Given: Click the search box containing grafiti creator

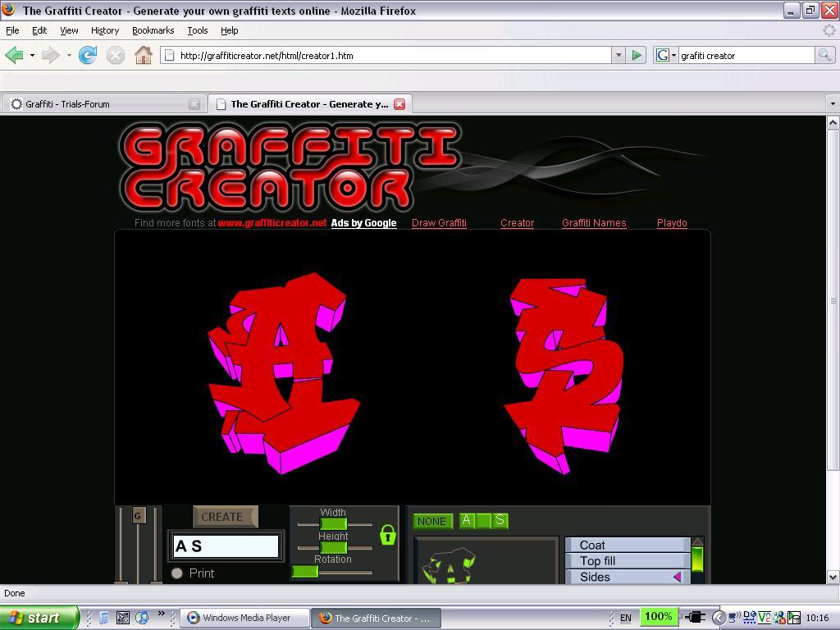Looking at the screenshot, I should [746, 55].
